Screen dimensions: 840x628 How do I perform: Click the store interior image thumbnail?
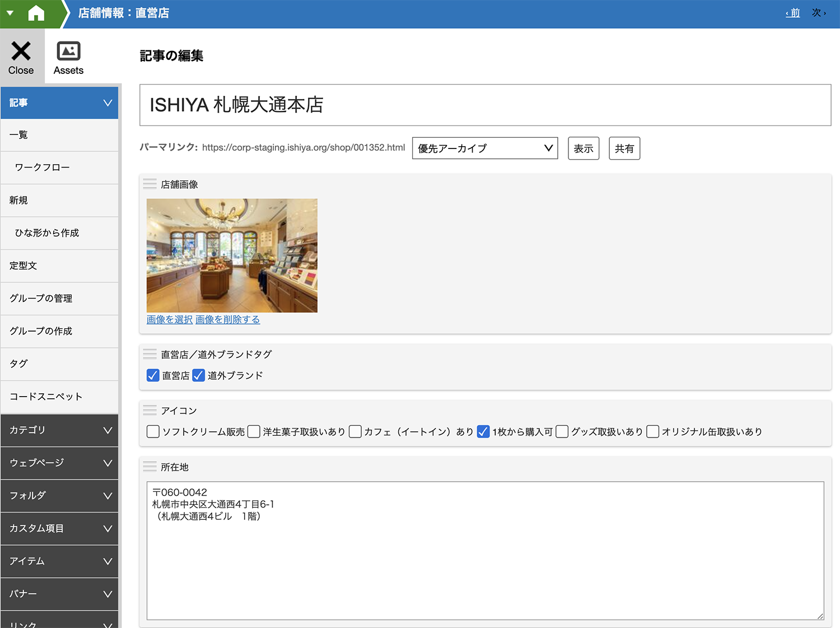pyautogui.click(x=232, y=255)
